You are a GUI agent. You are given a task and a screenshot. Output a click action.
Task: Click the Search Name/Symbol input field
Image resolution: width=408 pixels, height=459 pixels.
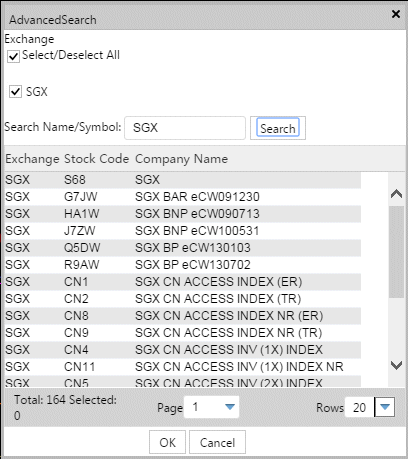[185, 128]
